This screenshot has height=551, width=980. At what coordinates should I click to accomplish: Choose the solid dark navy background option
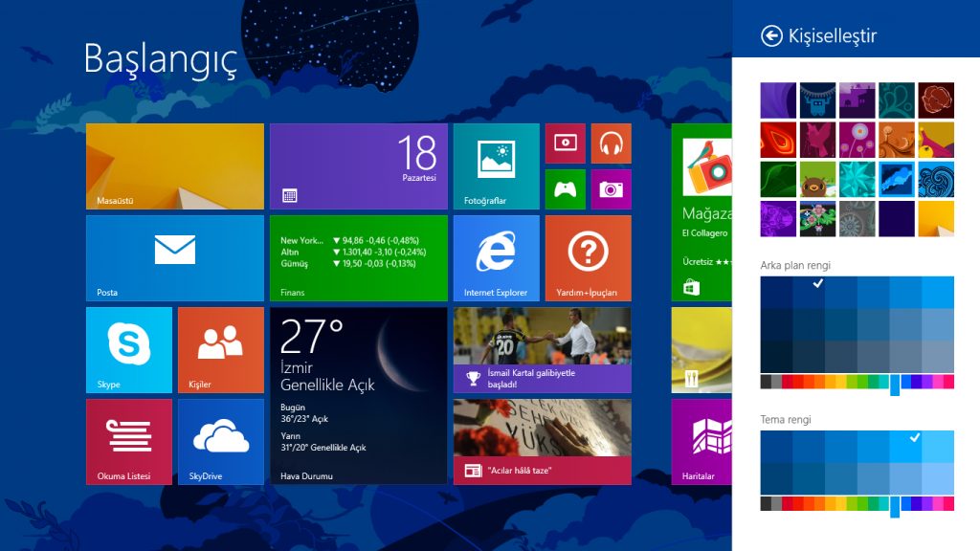(896, 219)
